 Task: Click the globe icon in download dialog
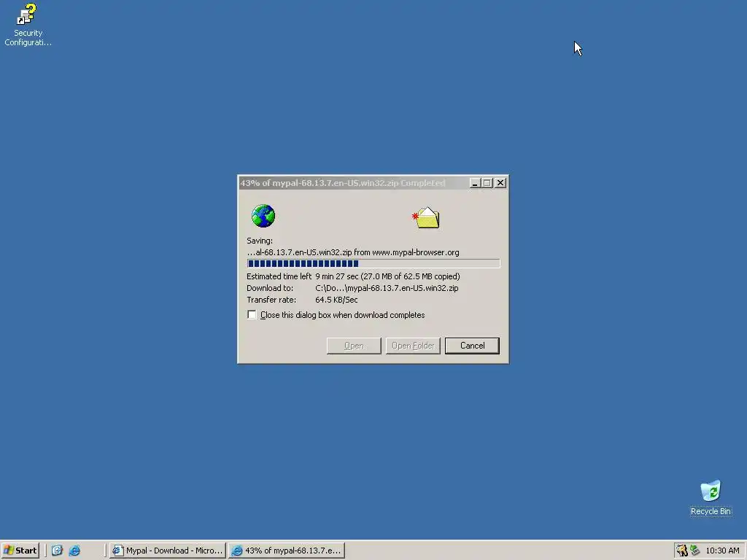pos(263,216)
